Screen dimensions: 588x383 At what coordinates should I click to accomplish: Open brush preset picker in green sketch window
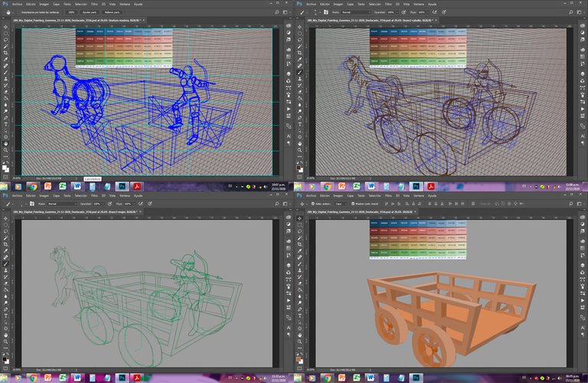click(x=22, y=204)
